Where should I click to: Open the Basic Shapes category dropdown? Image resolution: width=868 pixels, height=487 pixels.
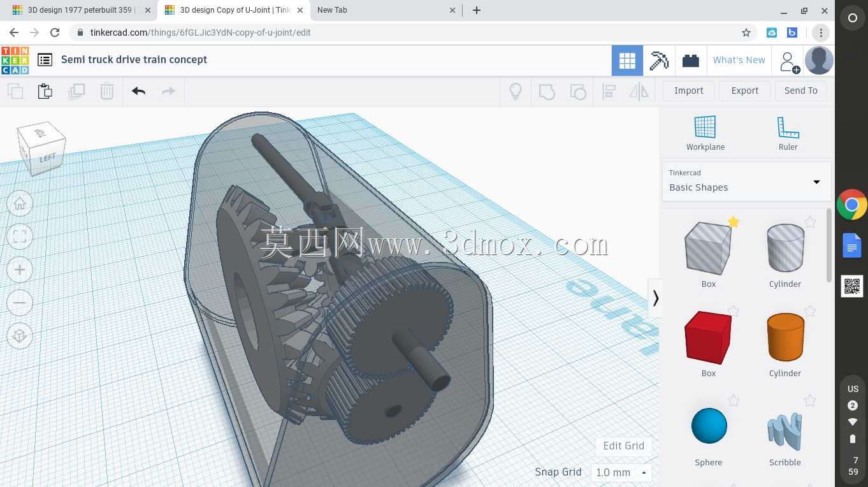746,181
